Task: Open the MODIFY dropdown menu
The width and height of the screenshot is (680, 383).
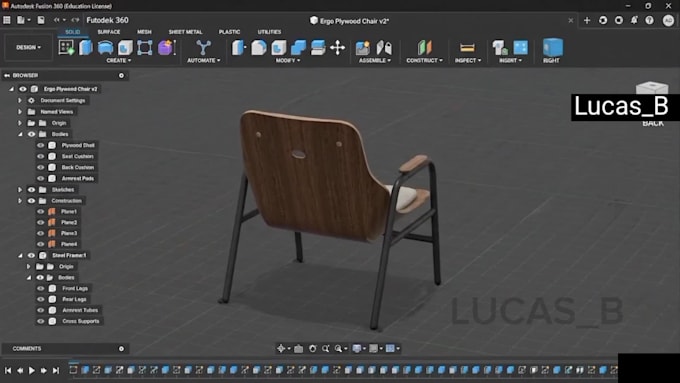Action: [288, 61]
